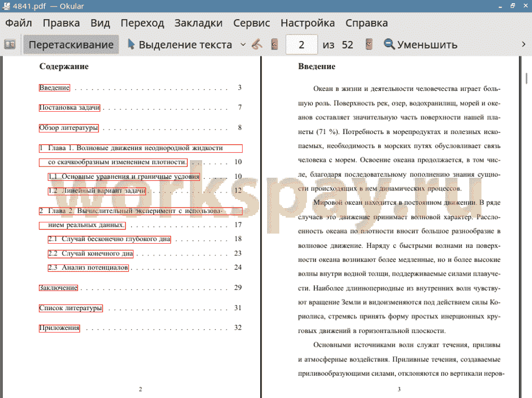Jump to Глава 1 Волновые движения entry

(x=140, y=148)
